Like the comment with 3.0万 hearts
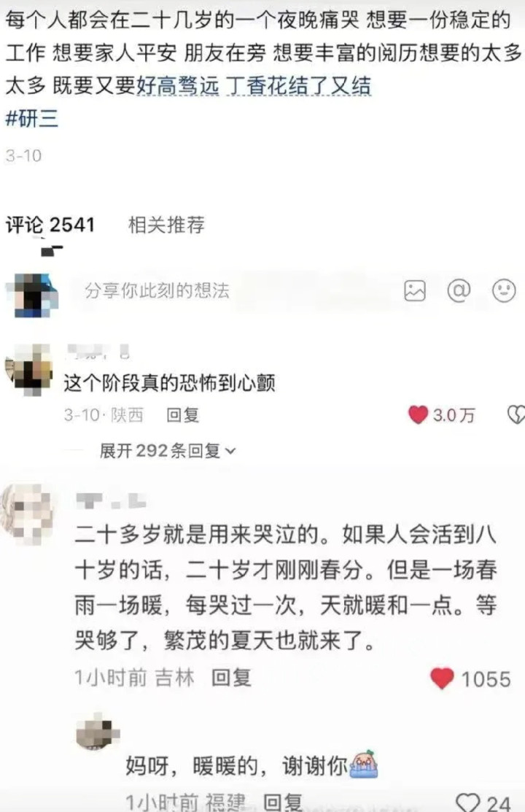The width and height of the screenshot is (525, 812). (x=419, y=414)
